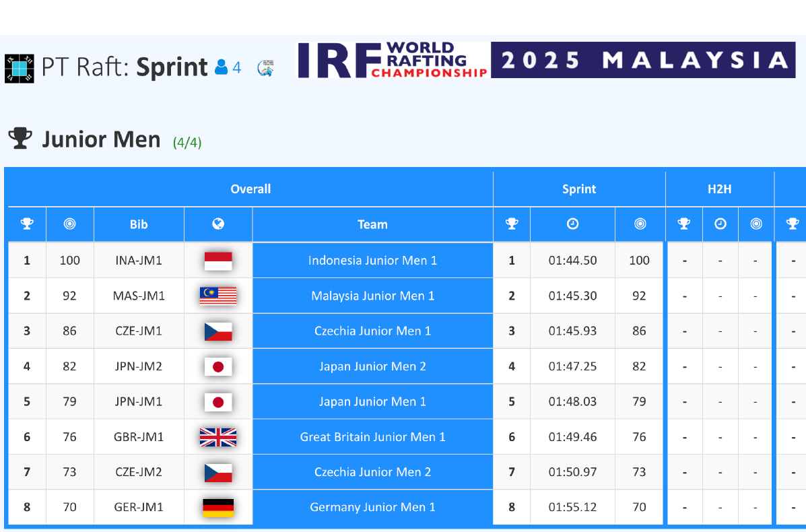Open Great Britain Junior Men 1 team
This screenshot has width=806, height=532.
[x=372, y=437]
